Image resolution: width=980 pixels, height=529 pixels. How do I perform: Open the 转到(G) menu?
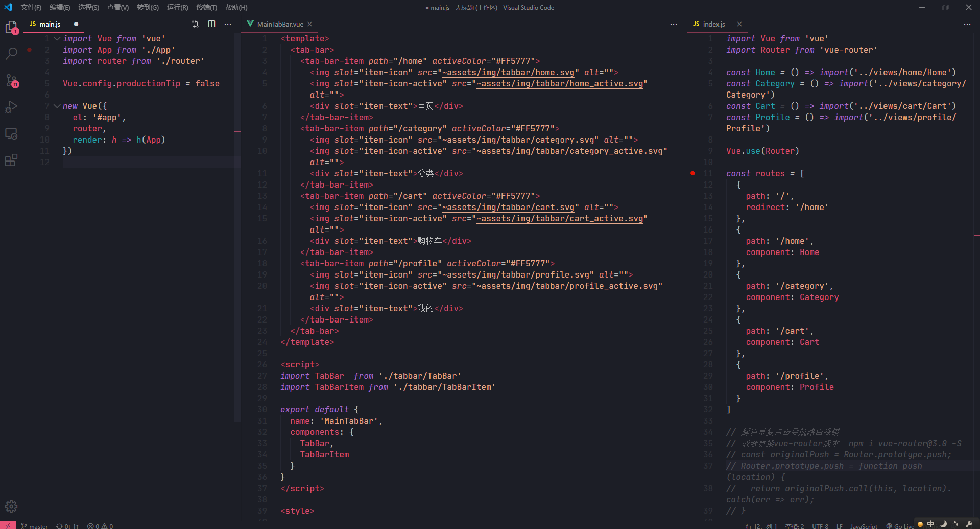pyautogui.click(x=148, y=7)
